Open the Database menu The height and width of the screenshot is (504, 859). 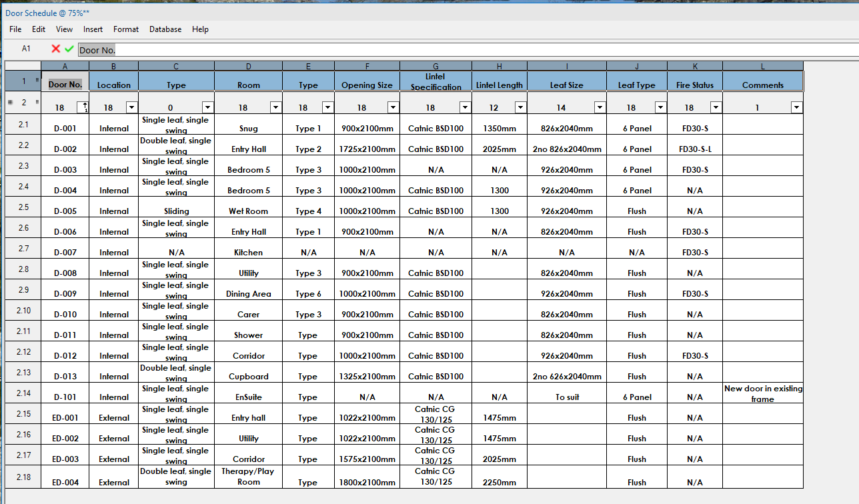(165, 29)
